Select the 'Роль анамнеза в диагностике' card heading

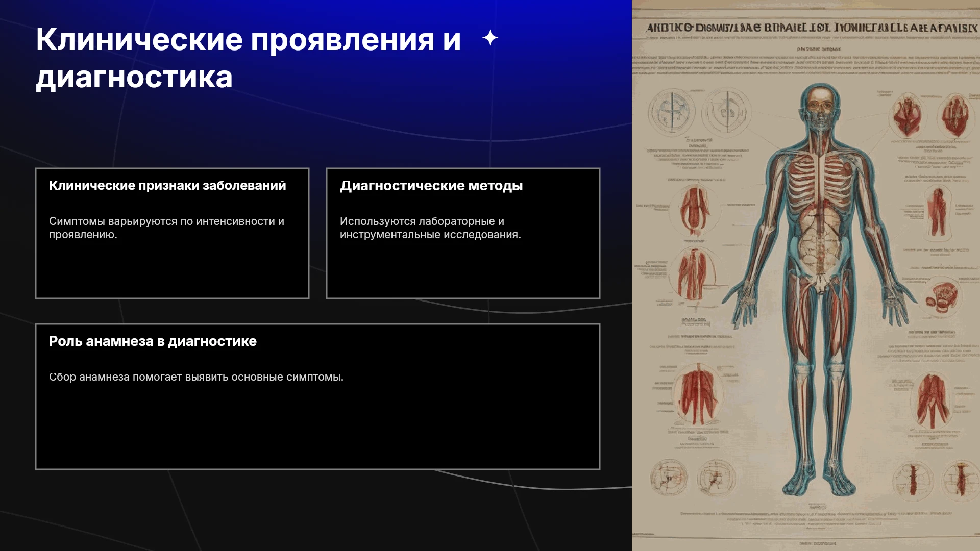153,341
